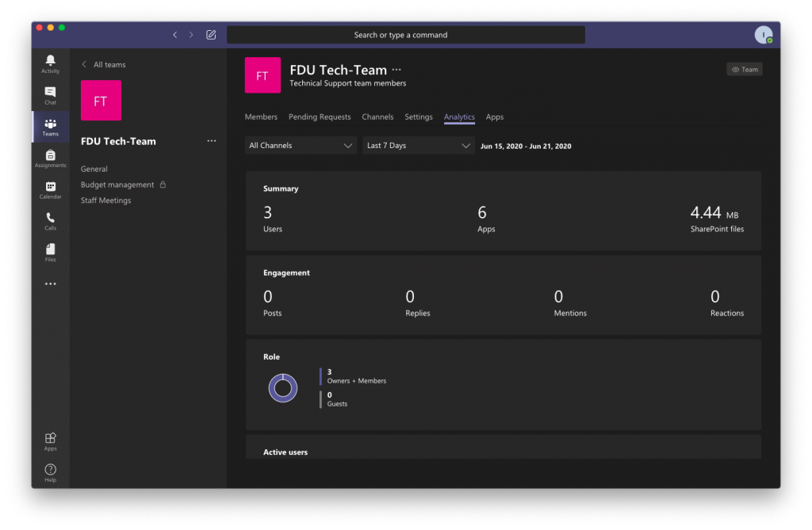Switch to the Members tab

[x=261, y=117]
